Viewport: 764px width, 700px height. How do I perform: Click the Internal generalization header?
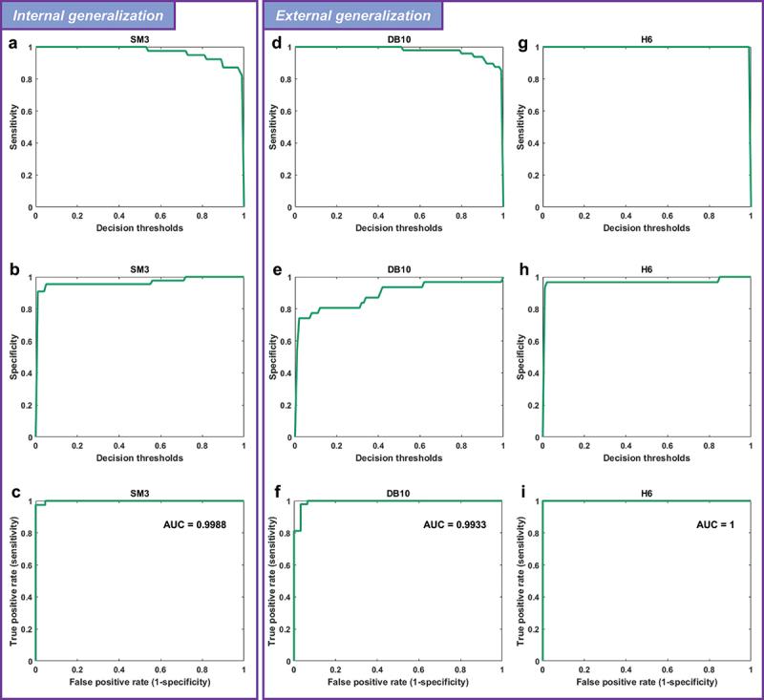pyautogui.click(x=88, y=15)
